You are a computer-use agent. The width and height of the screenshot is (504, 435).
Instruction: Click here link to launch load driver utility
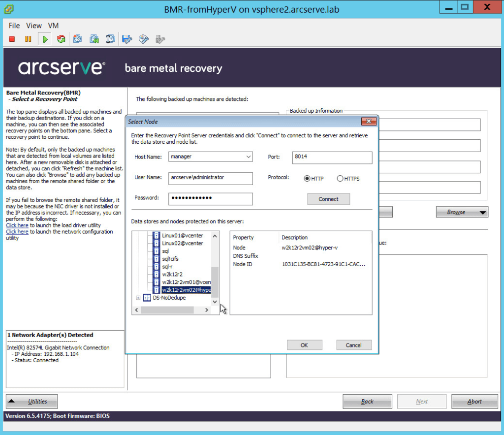pos(17,225)
